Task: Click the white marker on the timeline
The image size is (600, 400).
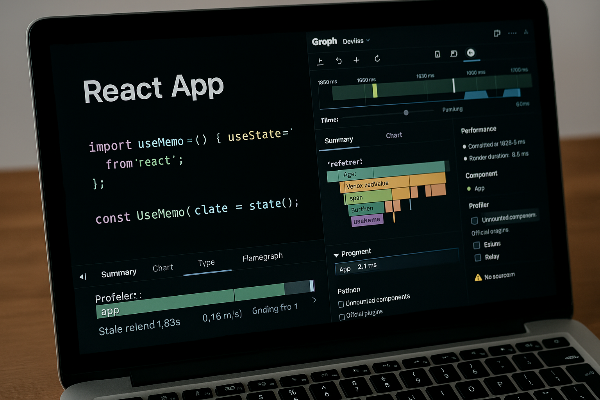Action: (454, 85)
